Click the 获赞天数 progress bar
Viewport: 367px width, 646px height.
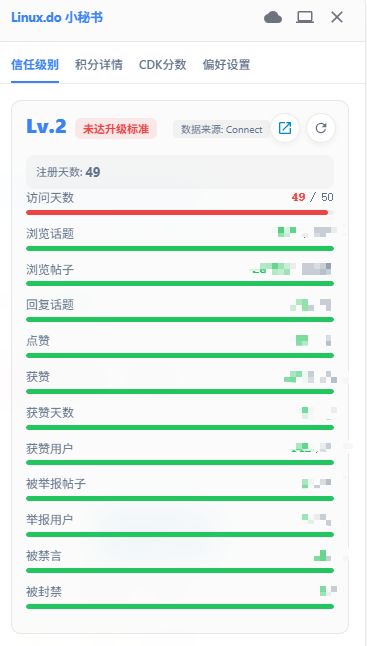click(180, 427)
